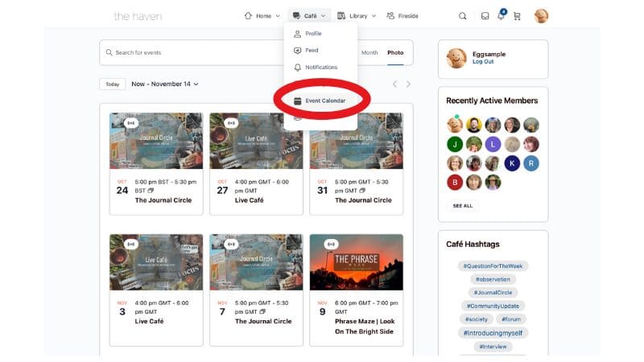This screenshot has height=362, width=644.
Task: Open the Nov 7 Journal Circle thumbnail
Action: click(x=256, y=262)
